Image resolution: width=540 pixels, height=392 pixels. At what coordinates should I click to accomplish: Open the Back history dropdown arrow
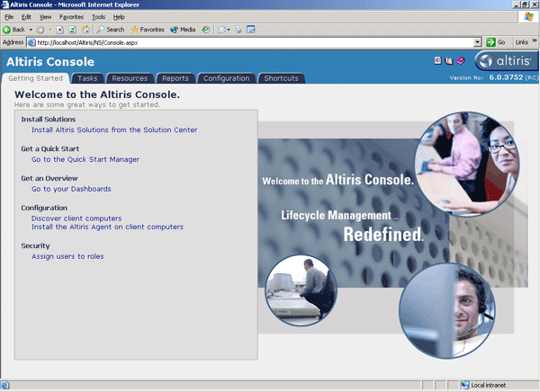click(x=31, y=30)
